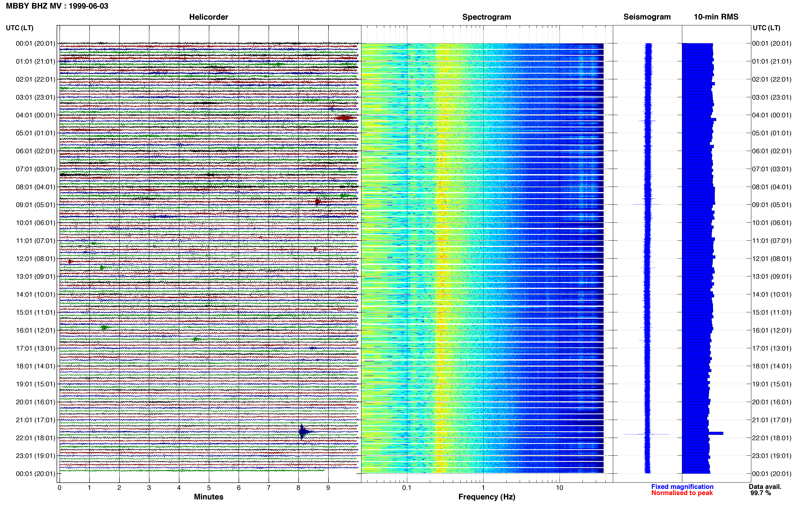812x508 pixels.
Task: Click the 'Frequency (Hz)' axis label
Action: (487, 497)
